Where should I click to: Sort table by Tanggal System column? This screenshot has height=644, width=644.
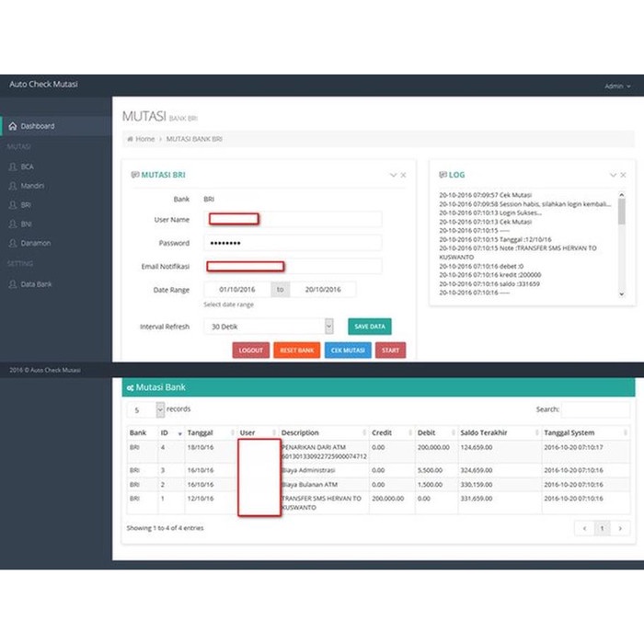(586, 433)
